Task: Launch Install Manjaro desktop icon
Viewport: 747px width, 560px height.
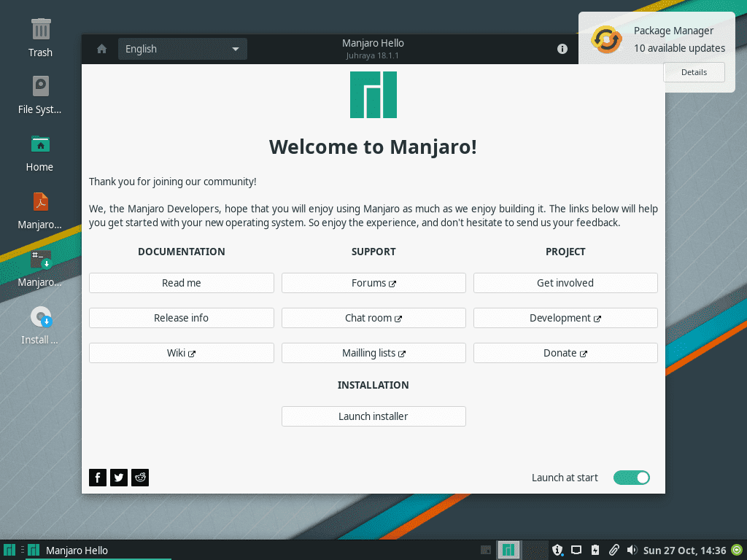Action: click(x=40, y=315)
